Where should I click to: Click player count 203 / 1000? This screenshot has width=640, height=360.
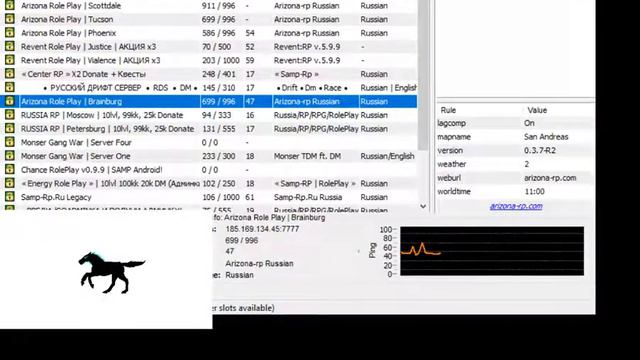click(x=220, y=60)
